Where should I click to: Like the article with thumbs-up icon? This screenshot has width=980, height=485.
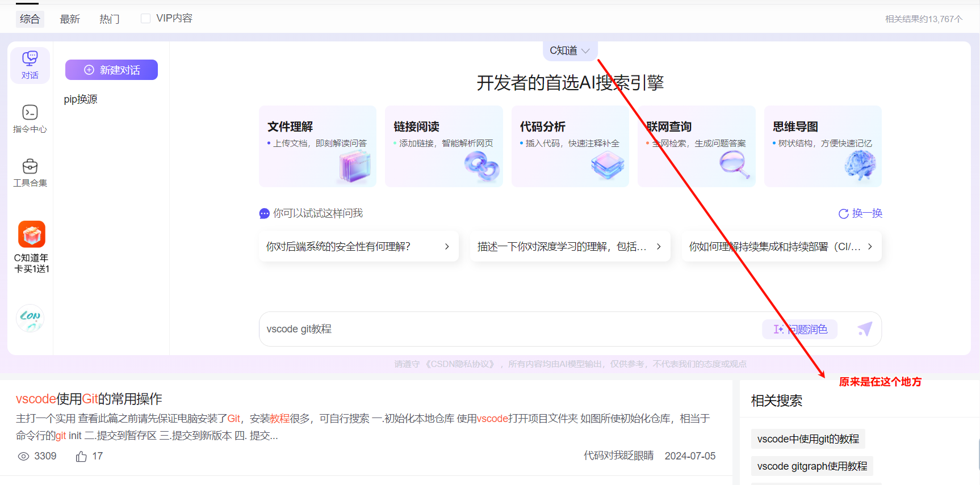click(x=81, y=456)
